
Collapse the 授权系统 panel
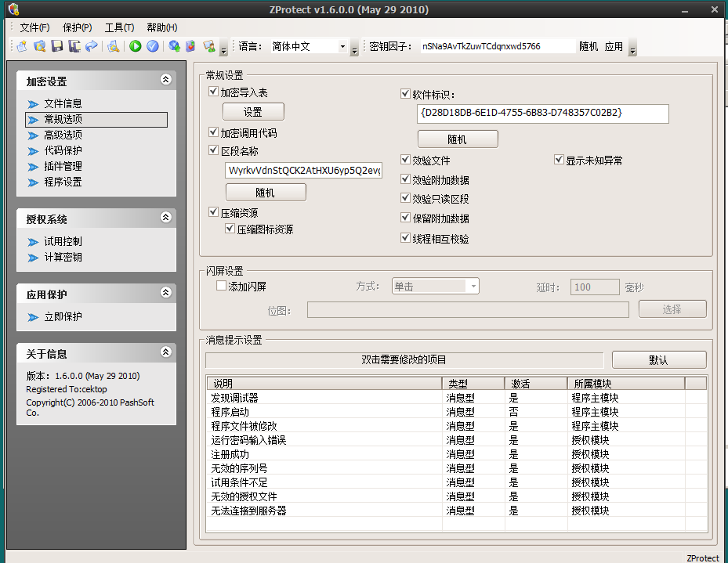coord(165,217)
